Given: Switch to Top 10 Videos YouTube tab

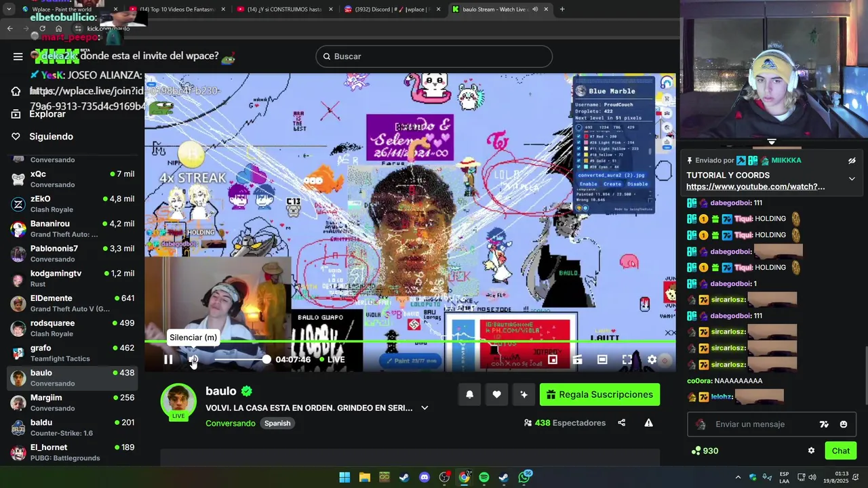Looking at the screenshot, I should (x=178, y=9).
